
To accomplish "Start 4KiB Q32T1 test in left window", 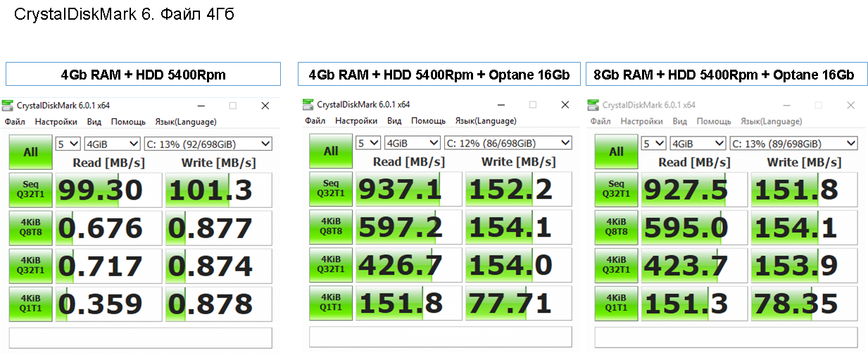I will (31, 266).
